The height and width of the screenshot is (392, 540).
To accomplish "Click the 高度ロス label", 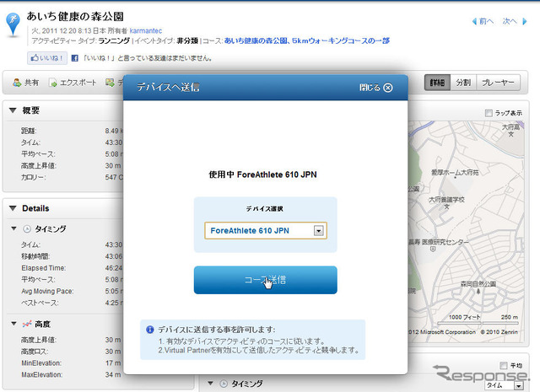I will pos(35,352).
